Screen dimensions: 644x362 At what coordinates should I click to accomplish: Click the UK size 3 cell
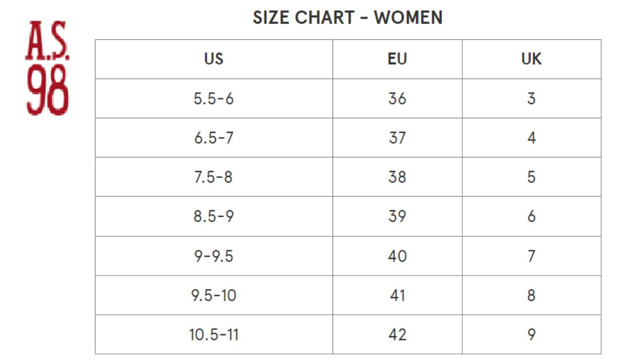[531, 99]
